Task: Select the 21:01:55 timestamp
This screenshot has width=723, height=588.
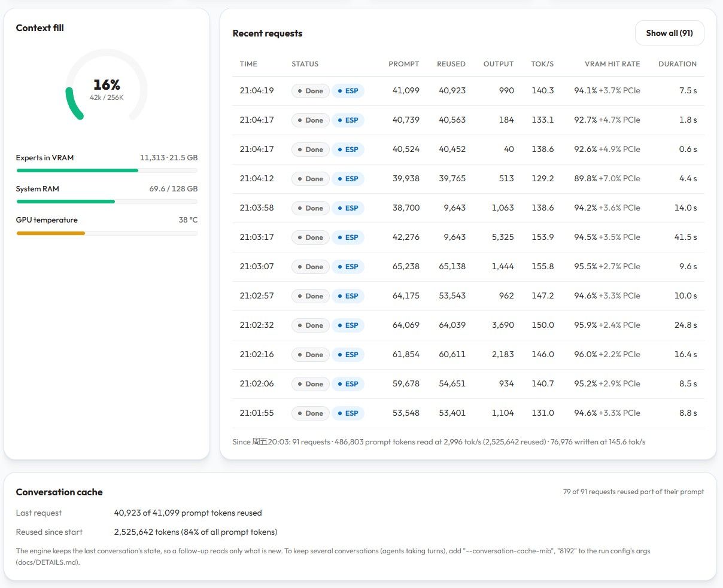Action: click(x=257, y=413)
